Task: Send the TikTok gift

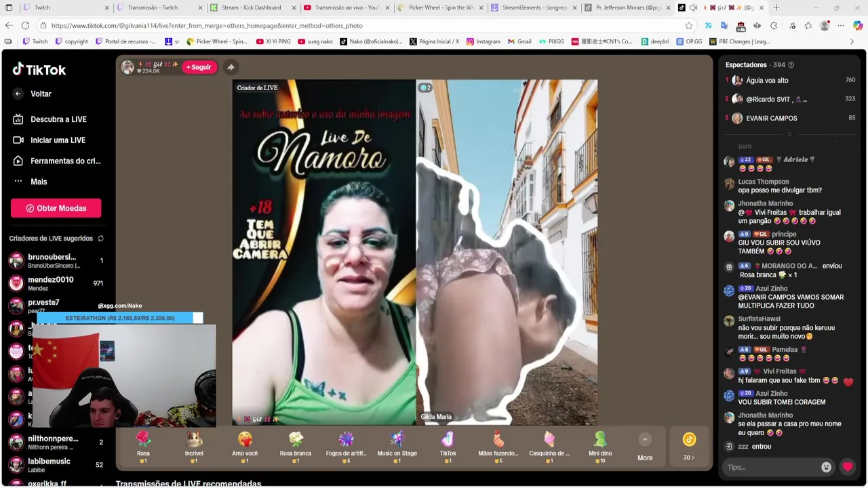Action: tap(448, 447)
